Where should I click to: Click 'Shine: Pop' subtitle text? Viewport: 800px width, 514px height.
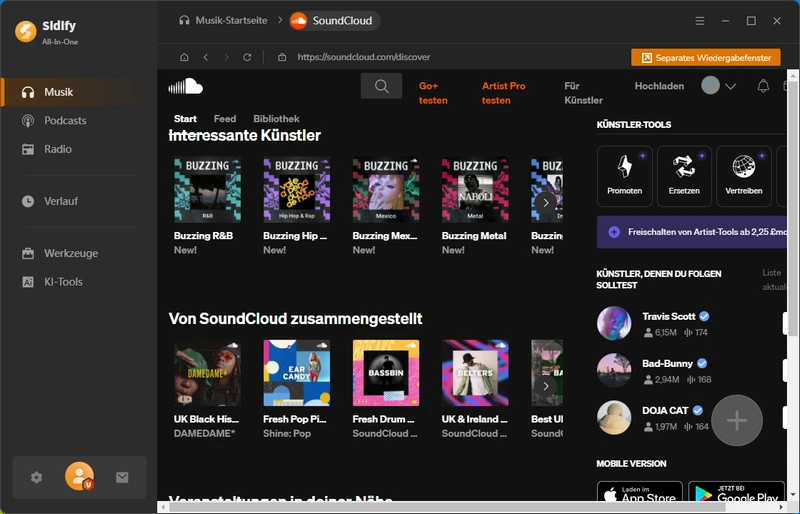(x=287, y=433)
